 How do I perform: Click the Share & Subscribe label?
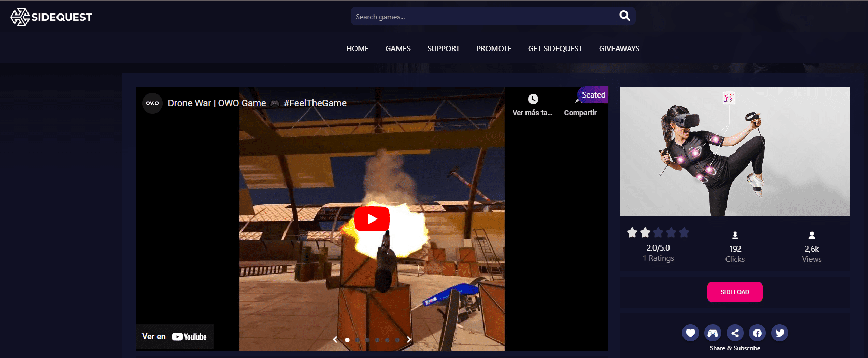[x=735, y=348]
